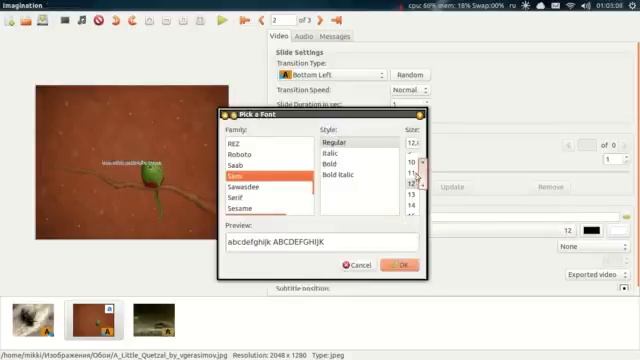This screenshot has height=360, width=640.
Task: Open the volume indicator in top panel
Action: (x=586, y=5)
